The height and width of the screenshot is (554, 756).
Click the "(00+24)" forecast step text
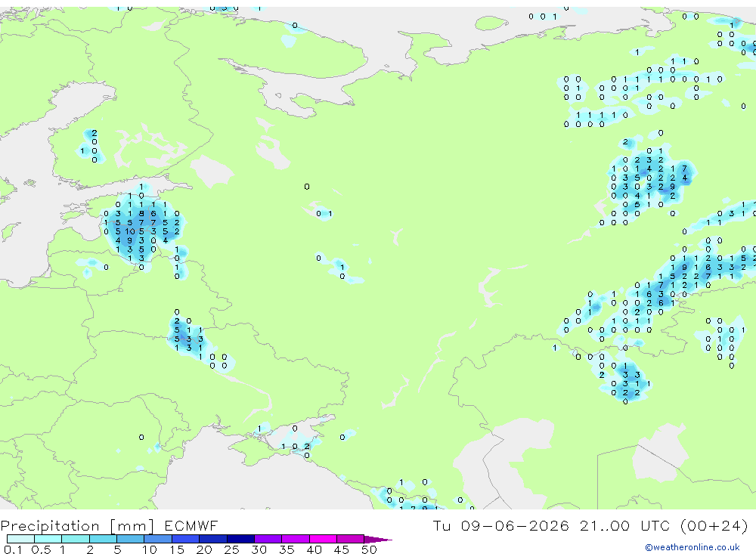coord(714,525)
